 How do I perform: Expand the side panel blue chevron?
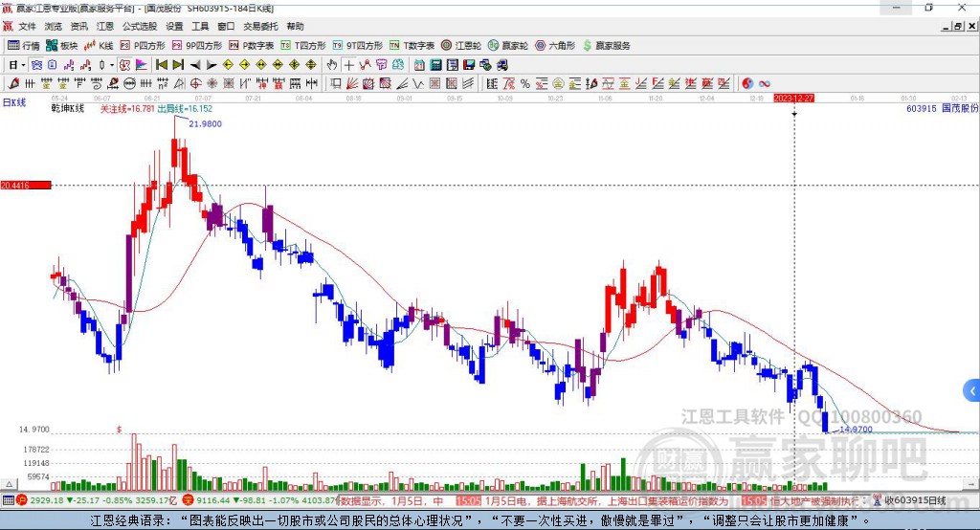tap(972, 391)
